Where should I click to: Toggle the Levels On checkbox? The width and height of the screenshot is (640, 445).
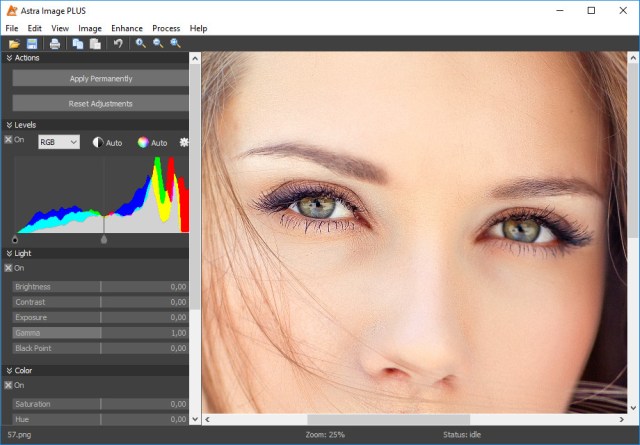[x=9, y=140]
